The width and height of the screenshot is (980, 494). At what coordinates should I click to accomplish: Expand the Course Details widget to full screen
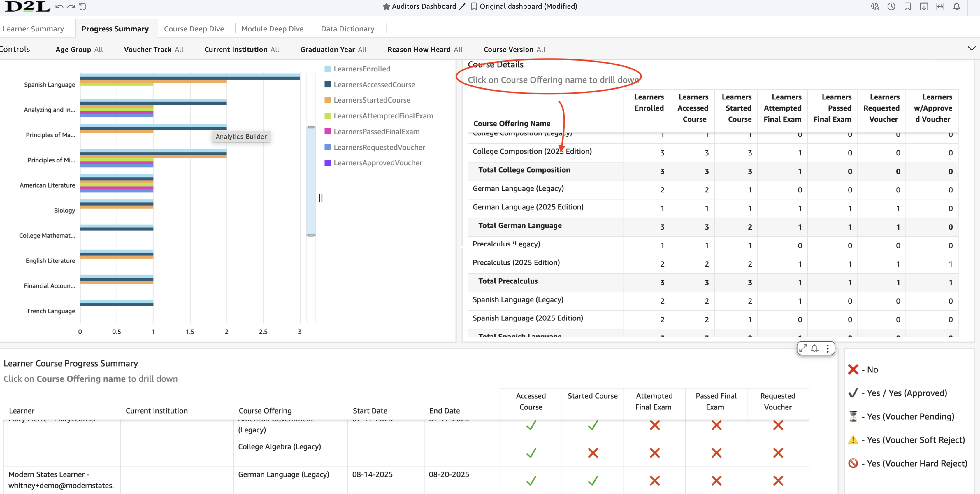point(803,348)
